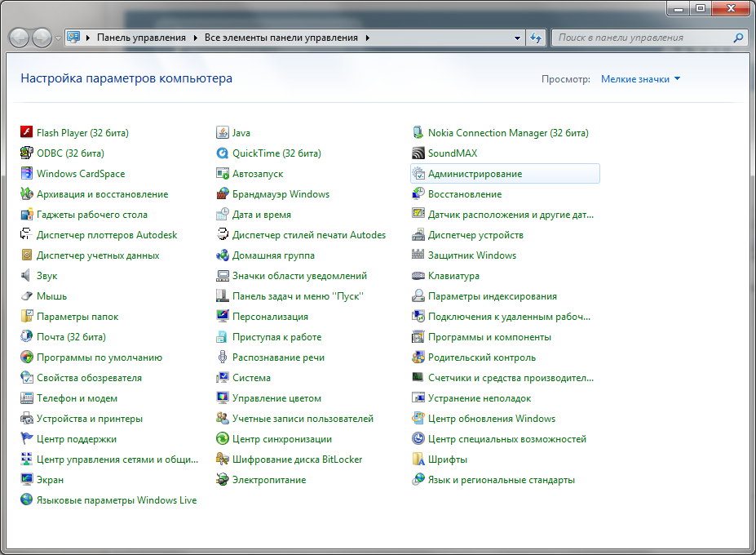The height and width of the screenshot is (555, 756).
Task: Click the Windows CardSpace icon
Action: tap(27, 173)
